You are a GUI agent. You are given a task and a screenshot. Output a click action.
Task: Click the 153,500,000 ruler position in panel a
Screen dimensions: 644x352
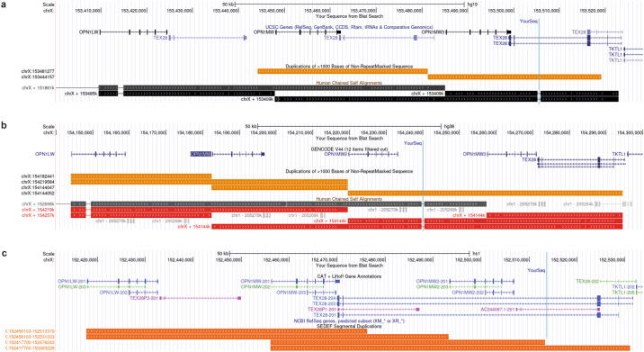(x=500, y=11)
